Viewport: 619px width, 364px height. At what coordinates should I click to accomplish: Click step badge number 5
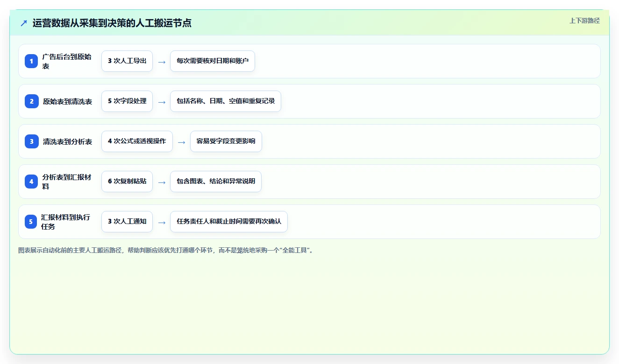(x=31, y=222)
